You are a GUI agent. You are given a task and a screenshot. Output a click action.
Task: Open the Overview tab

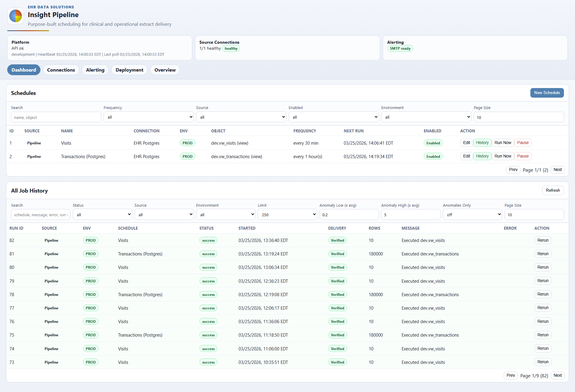[165, 70]
